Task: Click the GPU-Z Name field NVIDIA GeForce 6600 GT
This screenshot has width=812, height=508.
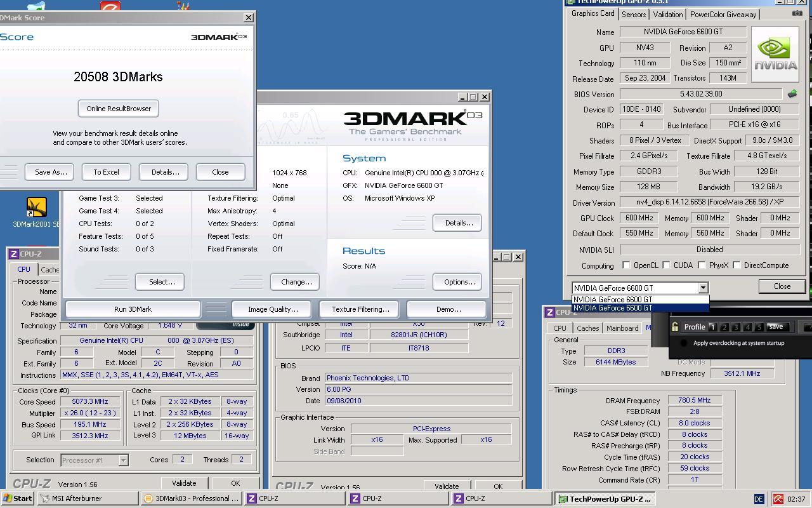Action: coord(683,32)
